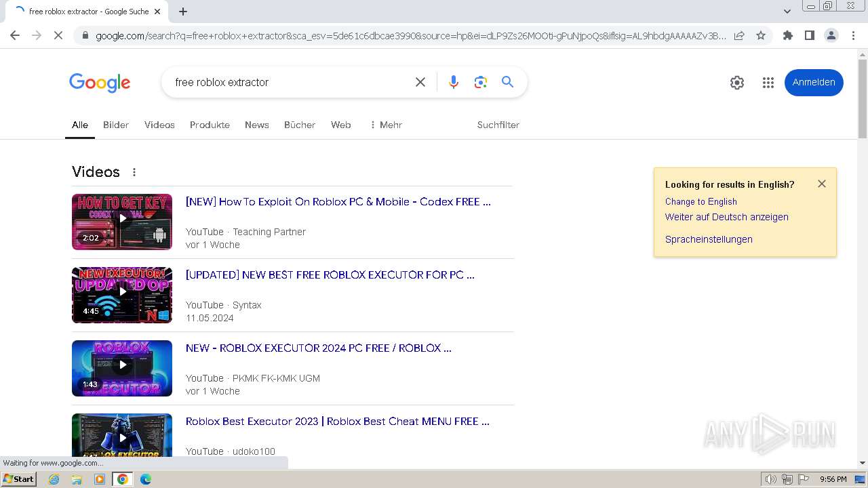
Task: Open 'ROBLOX EXECUTOR 2024 PC FREE' link
Action: point(319,348)
